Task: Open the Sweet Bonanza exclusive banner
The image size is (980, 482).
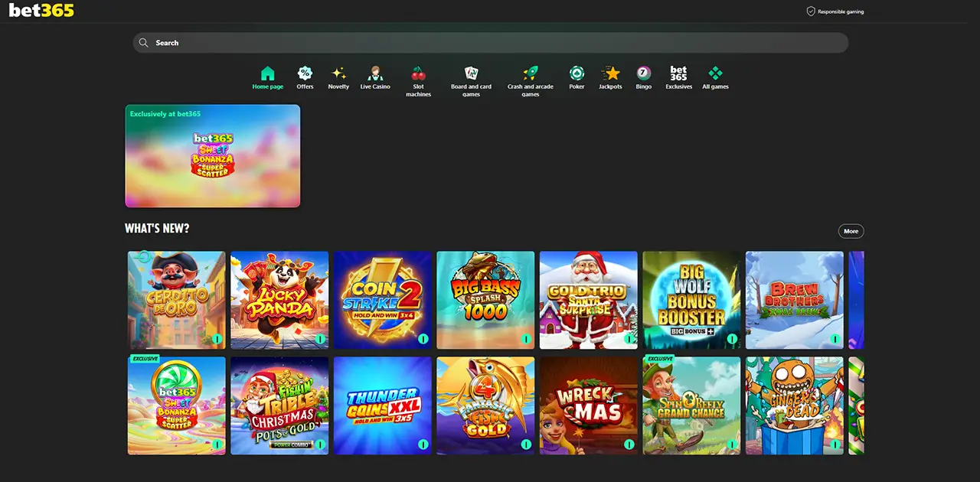Action: pyautogui.click(x=213, y=156)
